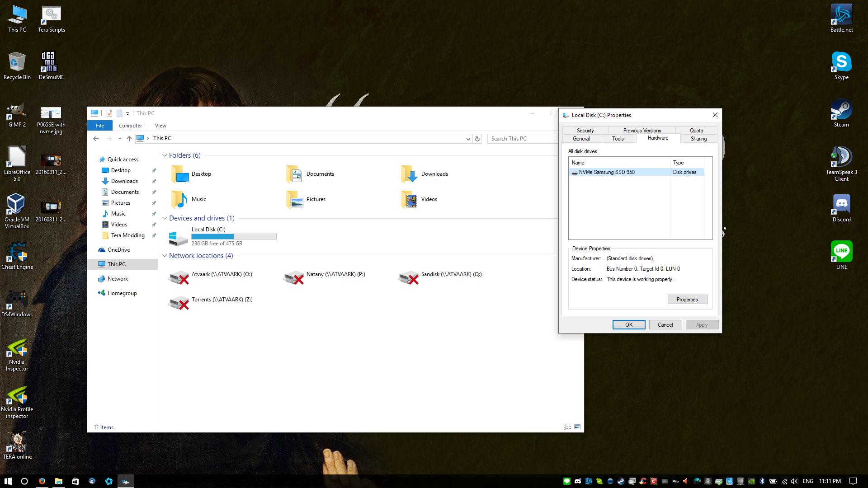Select the Nvidia Profile inspector icon
The width and height of the screenshot is (868, 488).
pyautogui.click(x=17, y=403)
